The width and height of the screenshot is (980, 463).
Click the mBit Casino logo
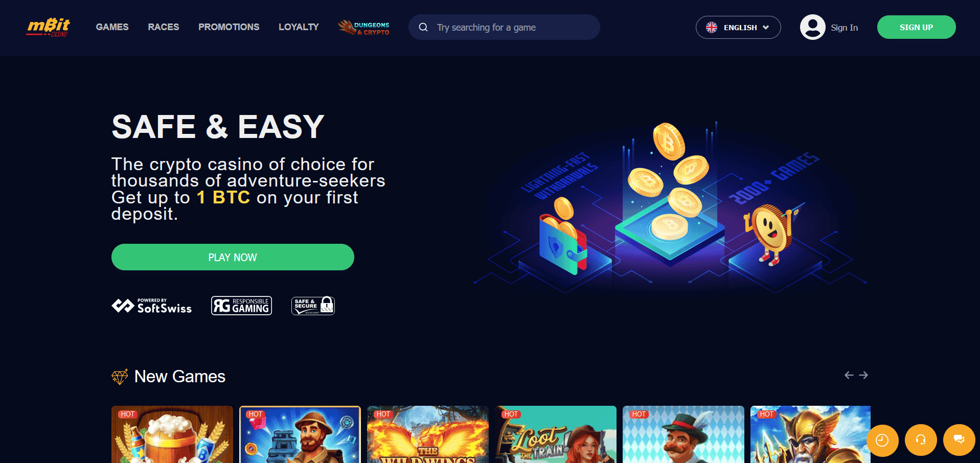(49, 28)
